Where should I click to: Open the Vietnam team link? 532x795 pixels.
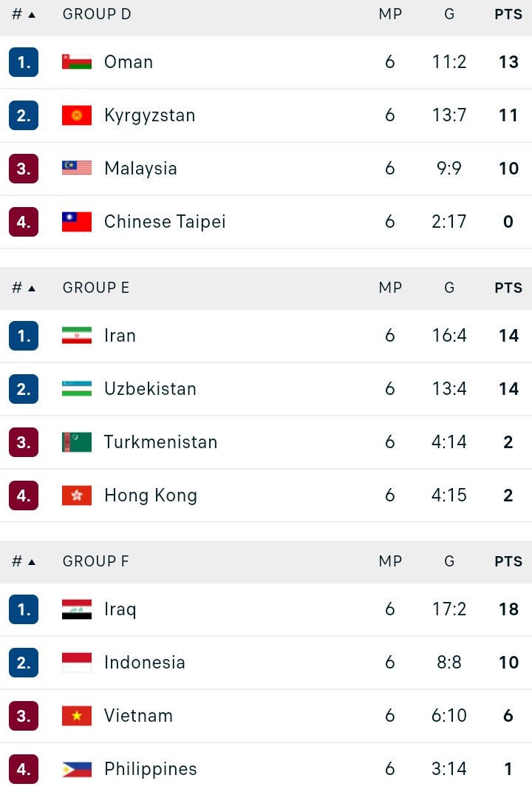click(138, 716)
